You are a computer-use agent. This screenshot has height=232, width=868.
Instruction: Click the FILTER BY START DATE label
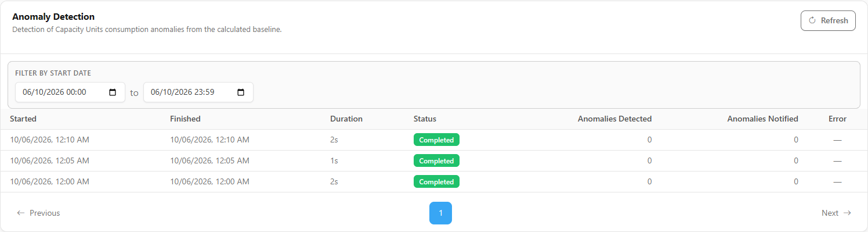[x=53, y=73]
